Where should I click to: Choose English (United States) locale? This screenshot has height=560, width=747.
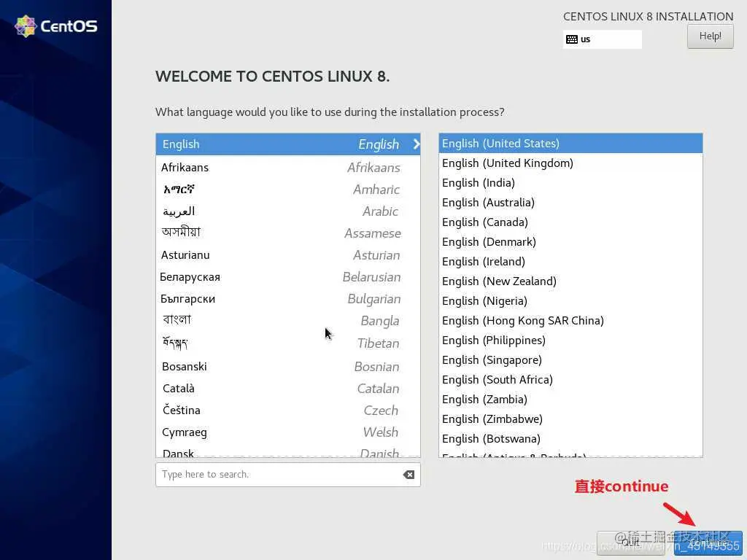pyautogui.click(x=570, y=144)
